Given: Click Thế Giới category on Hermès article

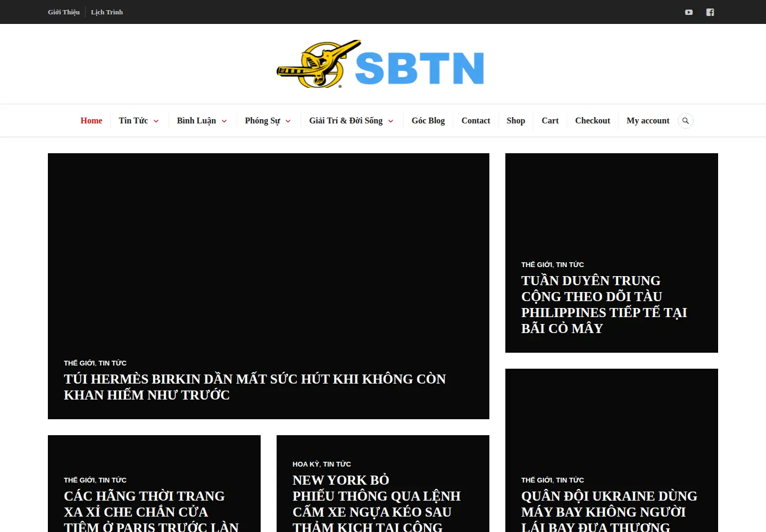Looking at the screenshot, I should (x=79, y=363).
